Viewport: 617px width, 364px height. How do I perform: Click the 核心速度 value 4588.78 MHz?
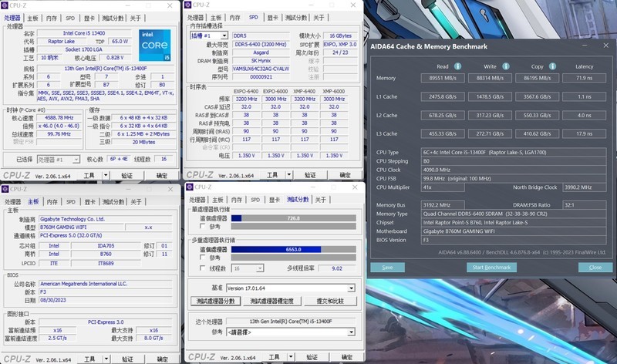pyautogui.click(x=59, y=118)
